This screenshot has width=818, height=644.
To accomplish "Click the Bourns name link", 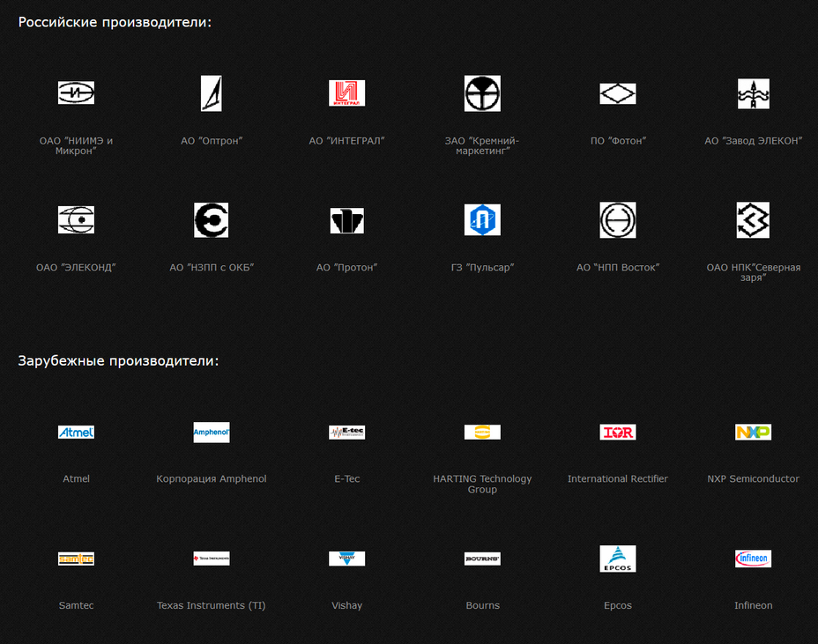I will tap(482, 605).
